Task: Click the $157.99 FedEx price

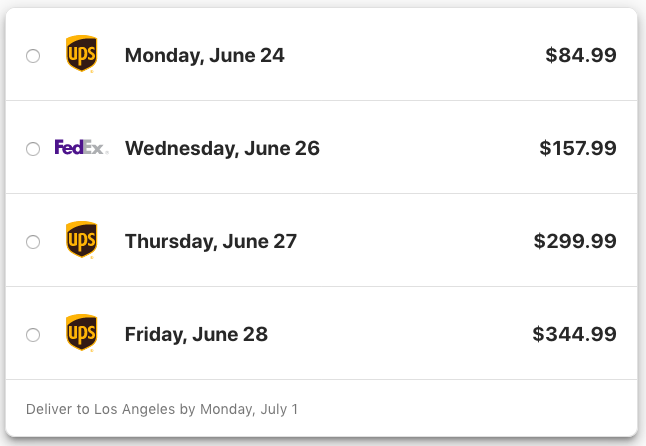Action: pos(578,148)
